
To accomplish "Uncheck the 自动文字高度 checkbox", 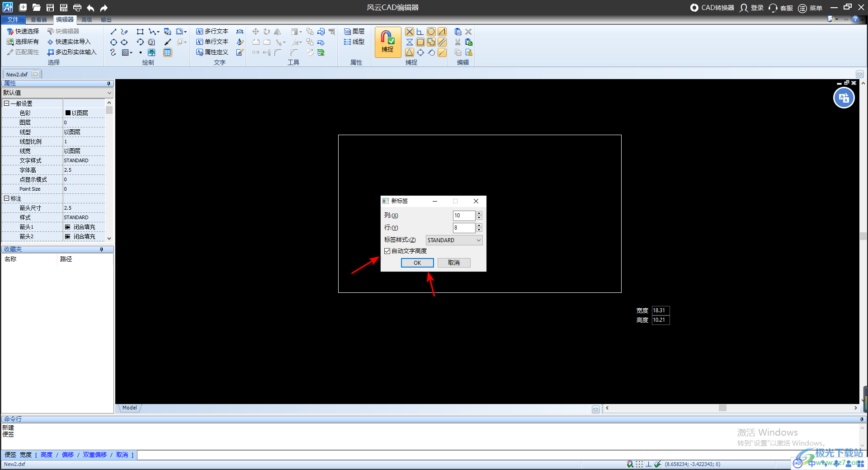I will tap(387, 251).
